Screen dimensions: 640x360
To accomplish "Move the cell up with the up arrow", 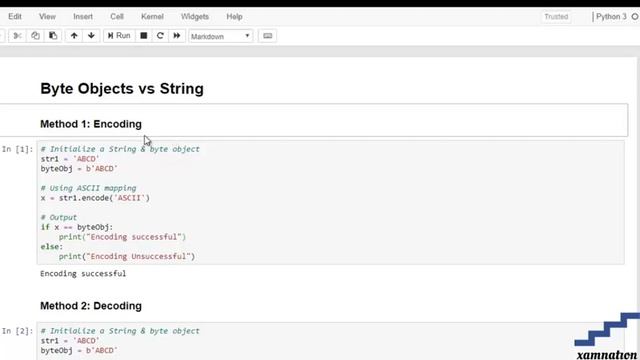I will click(x=74, y=36).
